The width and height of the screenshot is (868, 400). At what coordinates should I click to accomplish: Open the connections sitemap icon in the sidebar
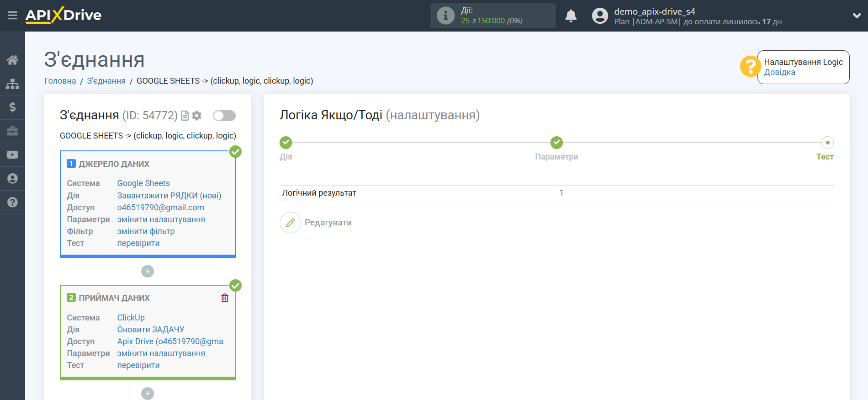point(12,84)
